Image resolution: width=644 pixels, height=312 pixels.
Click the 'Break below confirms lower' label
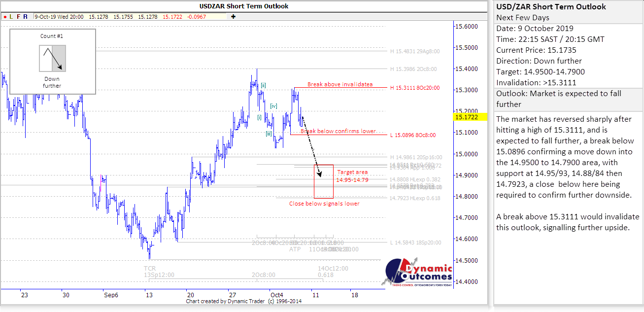(338, 131)
